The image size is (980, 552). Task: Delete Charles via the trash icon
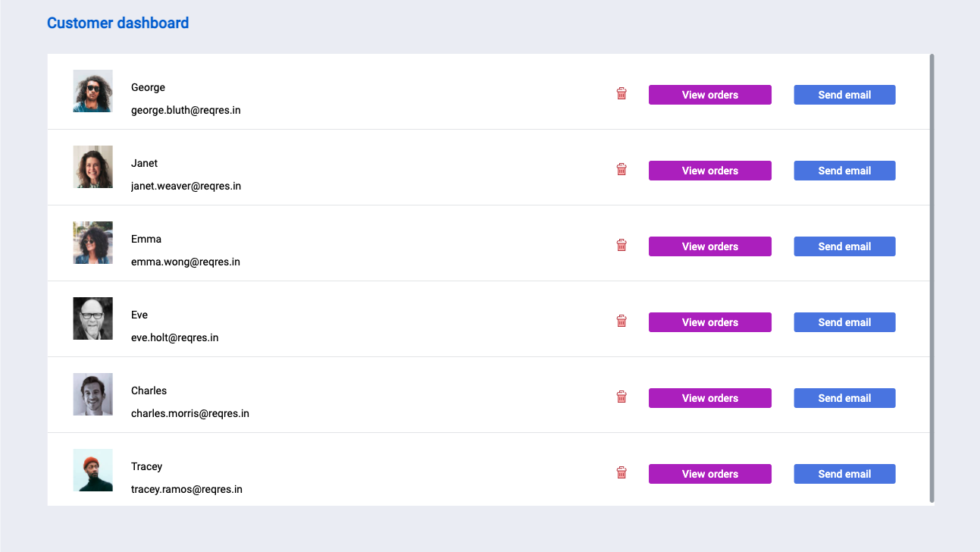[x=622, y=397]
